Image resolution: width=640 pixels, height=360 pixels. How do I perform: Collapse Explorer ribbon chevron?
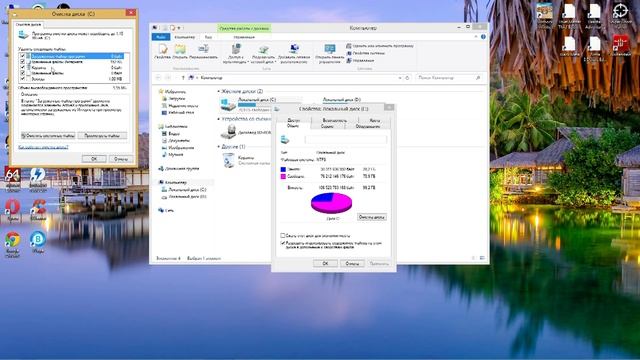[476, 37]
